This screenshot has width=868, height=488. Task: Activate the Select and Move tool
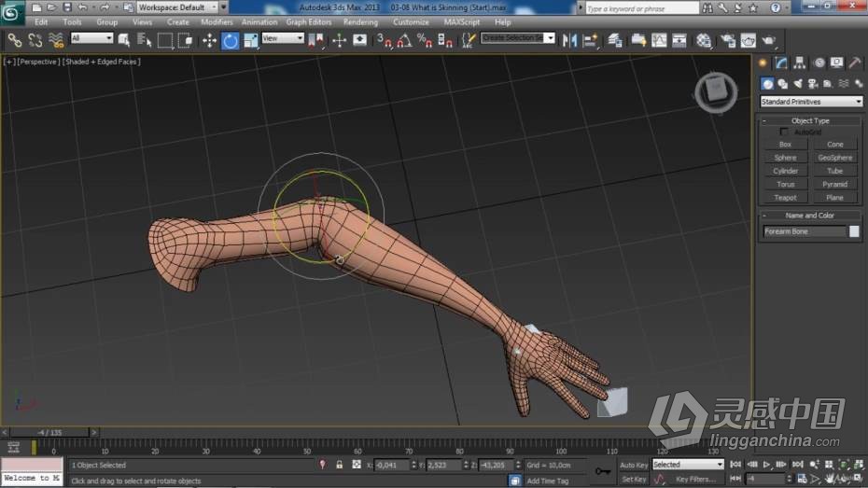tap(209, 40)
